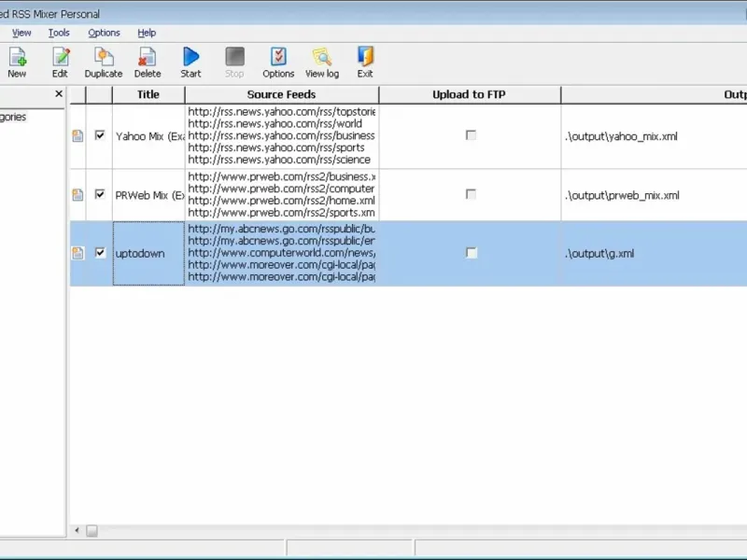The width and height of the screenshot is (747, 560).
Task: Close the categories side panel
Action: [59, 94]
